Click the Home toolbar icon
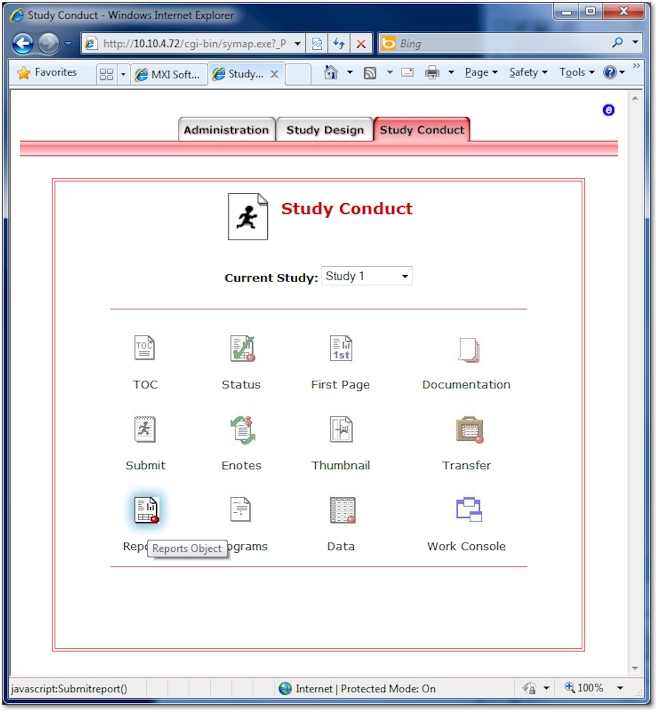 [x=331, y=72]
